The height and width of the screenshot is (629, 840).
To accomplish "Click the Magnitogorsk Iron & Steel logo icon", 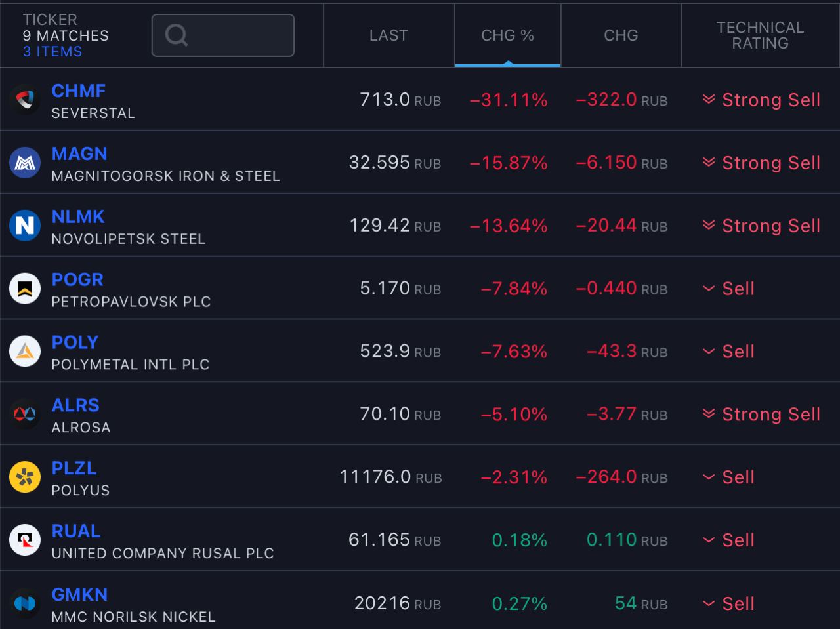I will point(25,163).
